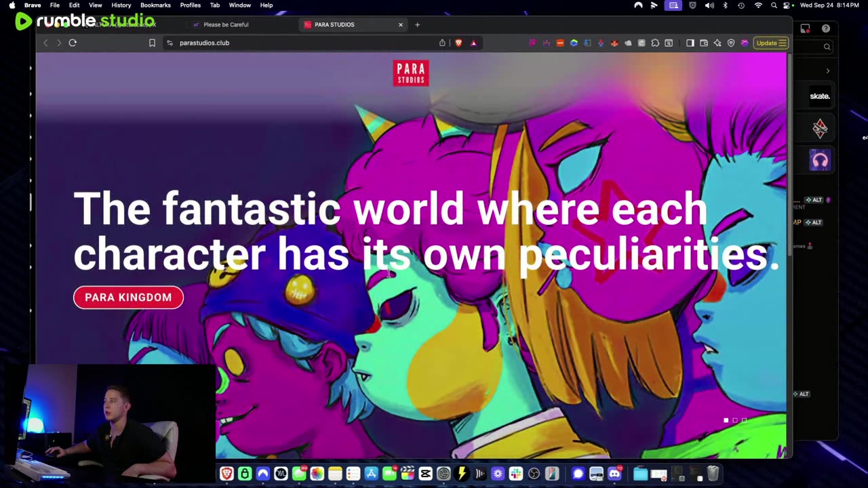868x488 pixels.
Task: Open the Profiles menu
Action: [x=191, y=5]
